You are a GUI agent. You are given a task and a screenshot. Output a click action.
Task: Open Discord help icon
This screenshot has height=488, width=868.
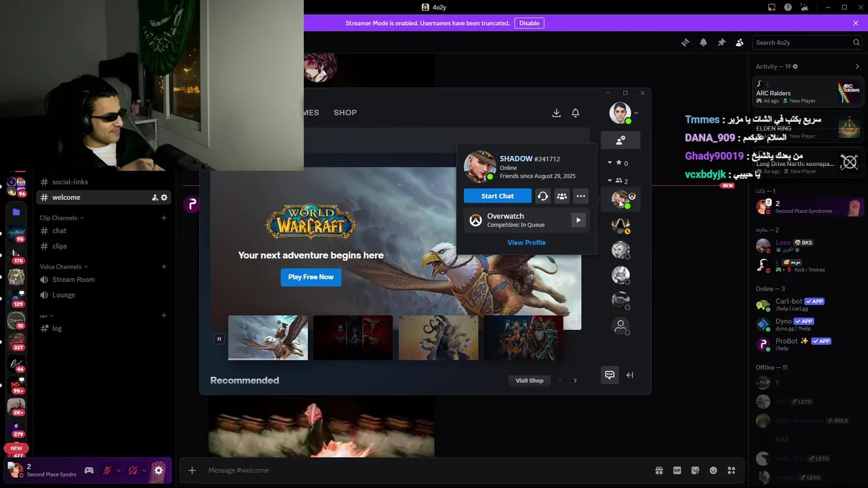pyautogui.click(x=788, y=7)
